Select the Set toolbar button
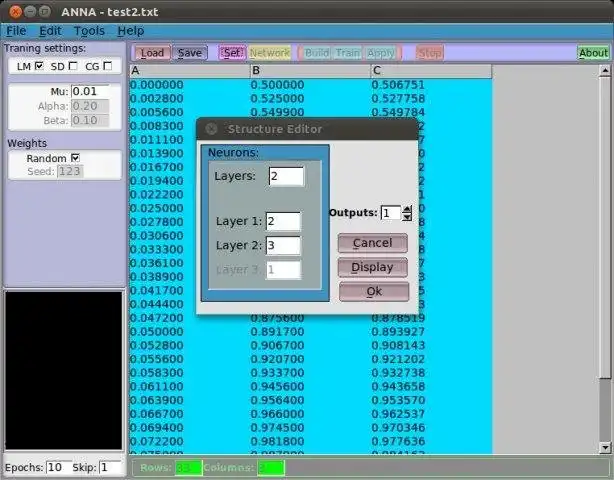Screen dimensions: 614x480 pyautogui.click(x=232, y=53)
